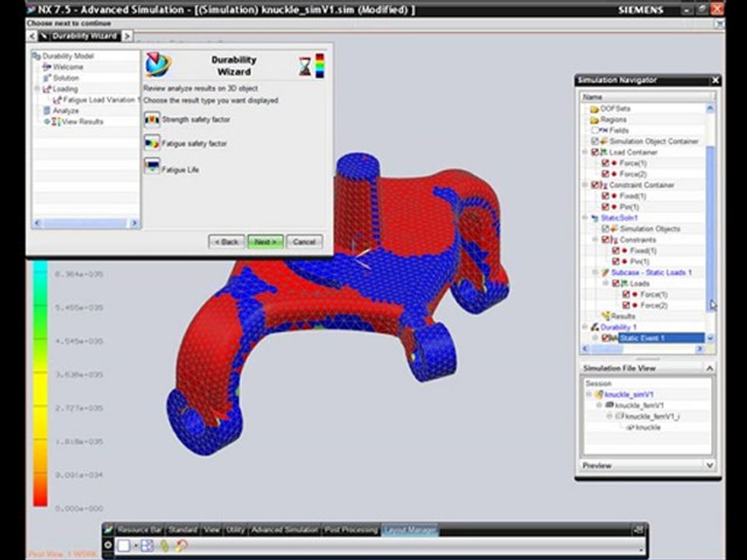
Task: Switch to the Standard tab
Action: click(183, 530)
